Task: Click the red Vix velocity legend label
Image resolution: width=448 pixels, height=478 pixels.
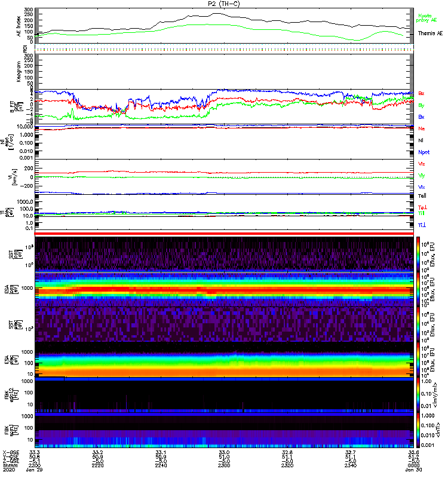Action: (421, 164)
